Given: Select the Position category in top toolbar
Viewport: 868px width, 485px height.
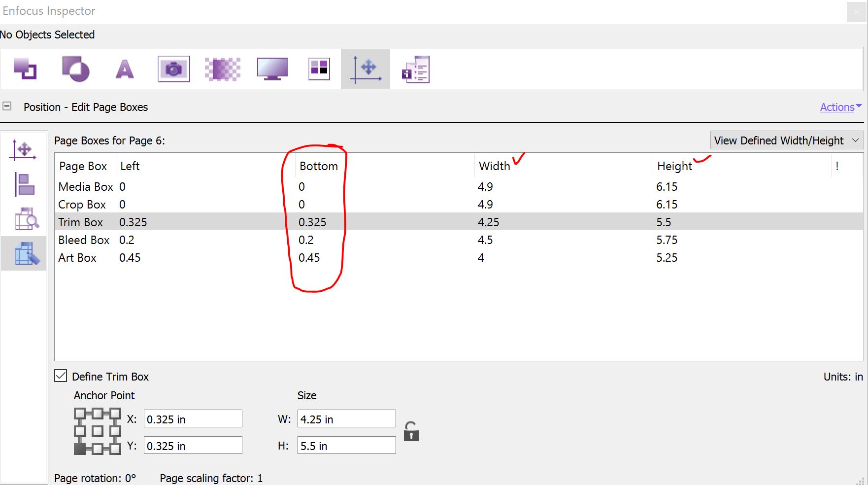Looking at the screenshot, I should pos(366,69).
